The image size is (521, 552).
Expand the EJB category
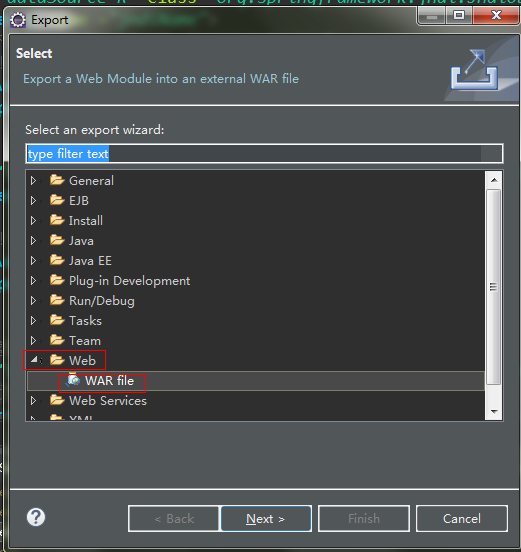pyautogui.click(x=33, y=201)
